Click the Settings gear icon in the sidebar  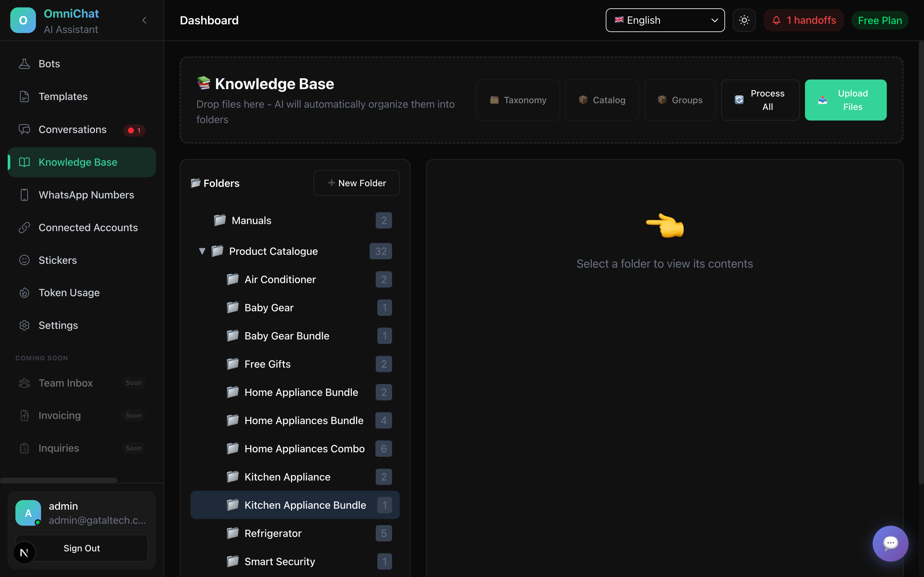coord(24,325)
